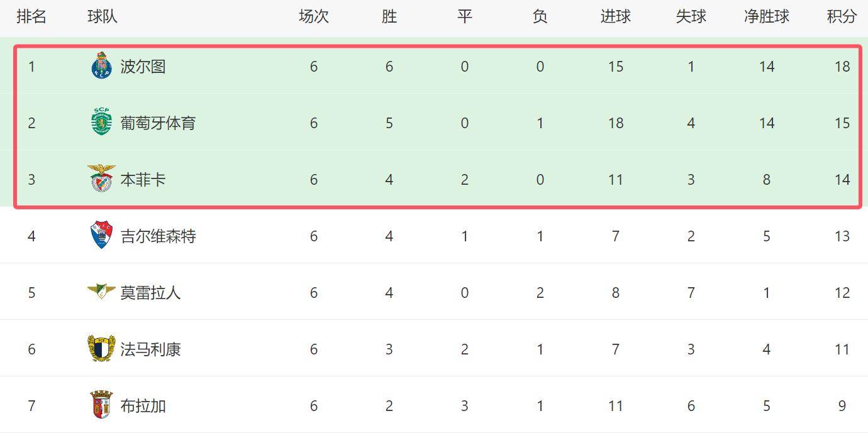Viewport: 868px width, 433px height.
Task: Click the Braga (布拉加) club crest
Action: pyautogui.click(x=101, y=405)
